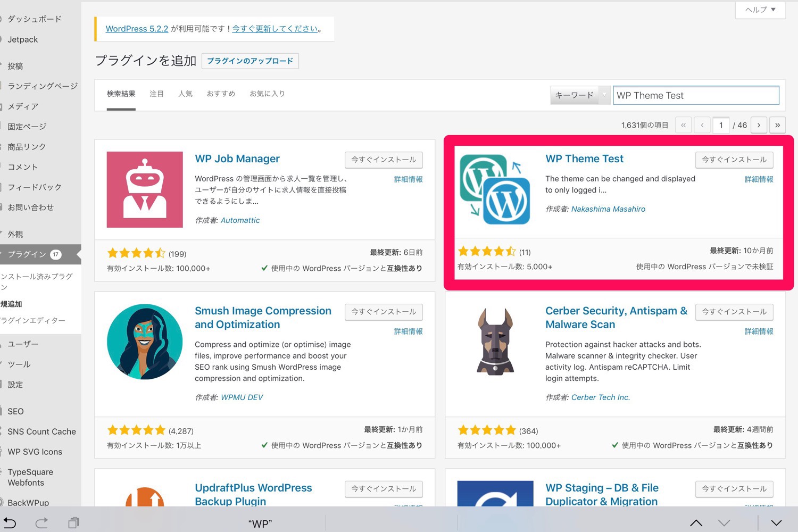Click the WP Theme Test plugin icon

click(495, 189)
